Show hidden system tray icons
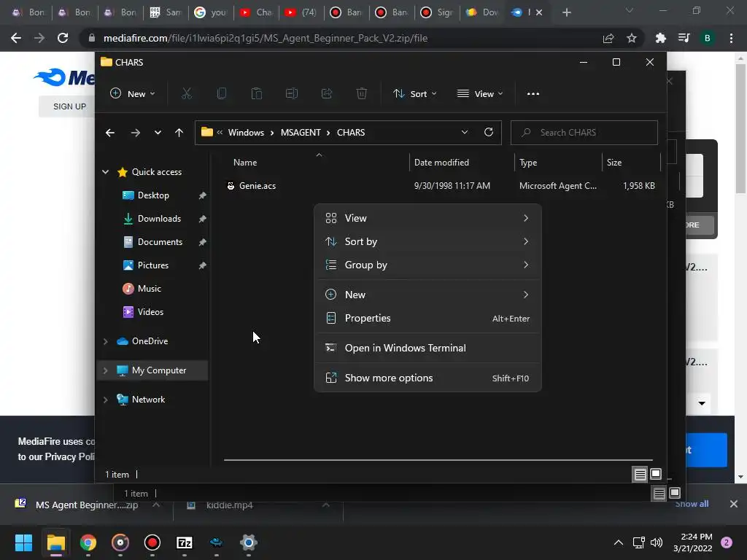747x560 pixels. pos(619,542)
